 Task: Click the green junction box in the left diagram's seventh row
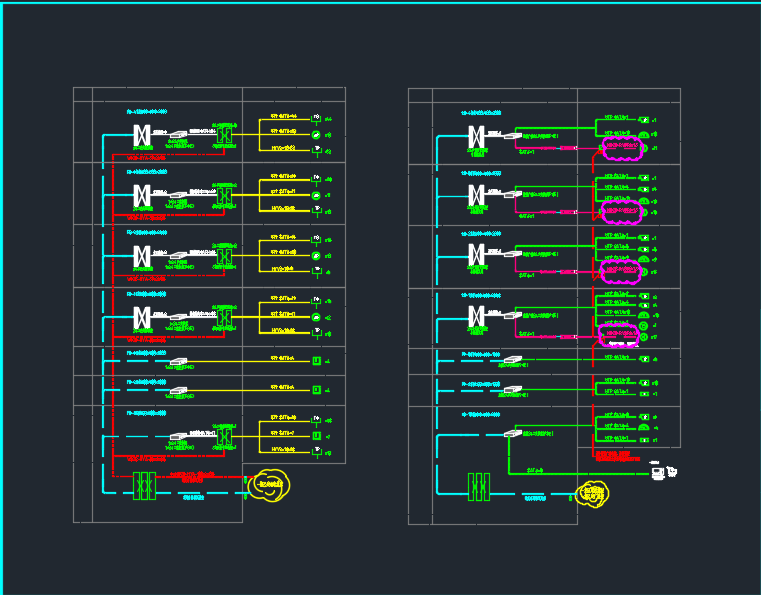click(x=224, y=436)
